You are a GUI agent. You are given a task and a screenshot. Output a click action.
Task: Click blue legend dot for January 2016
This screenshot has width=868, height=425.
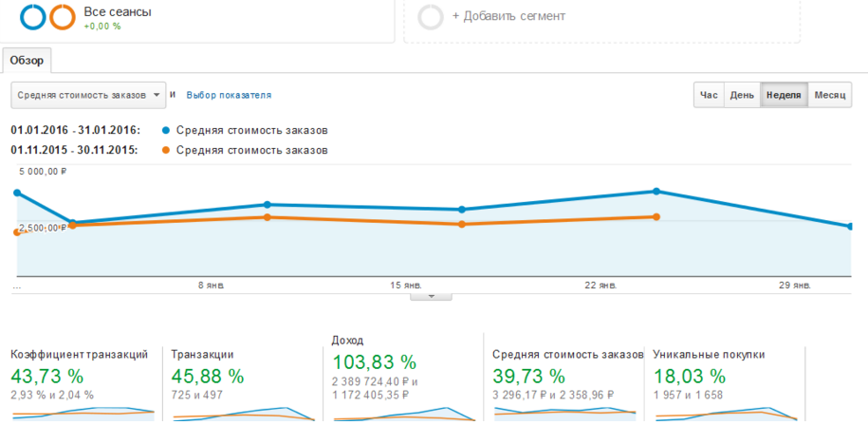tap(166, 130)
